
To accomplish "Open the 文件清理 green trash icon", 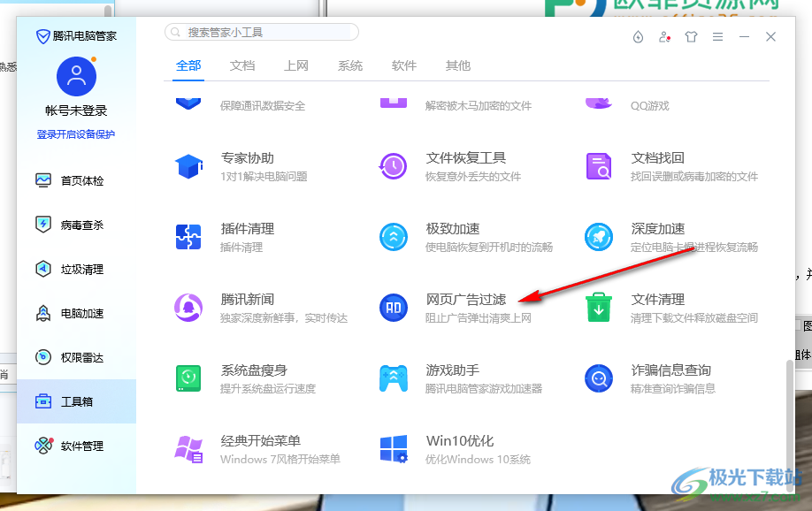I will 599,308.
